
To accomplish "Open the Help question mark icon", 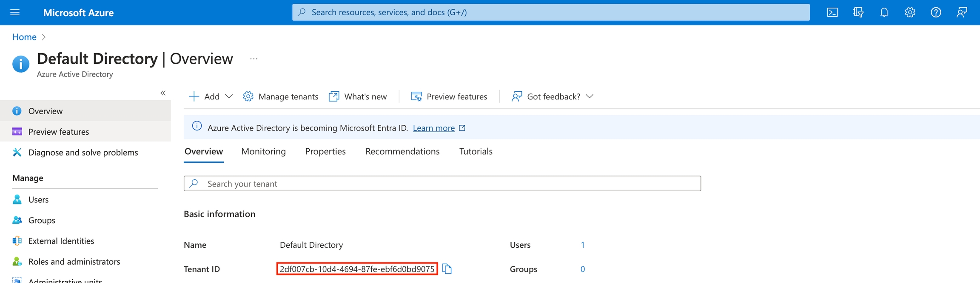I will [936, 12].
